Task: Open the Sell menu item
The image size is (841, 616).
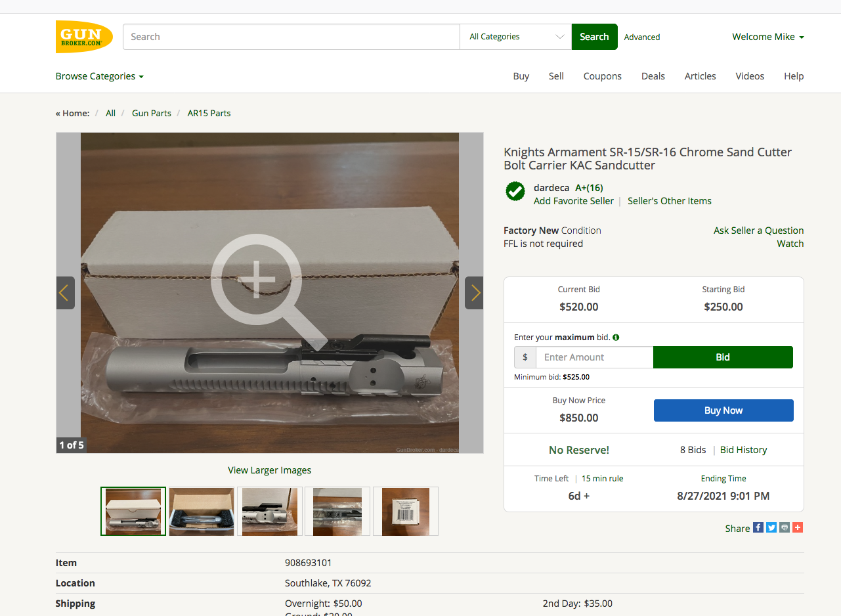Action: (x=556, y=76)
